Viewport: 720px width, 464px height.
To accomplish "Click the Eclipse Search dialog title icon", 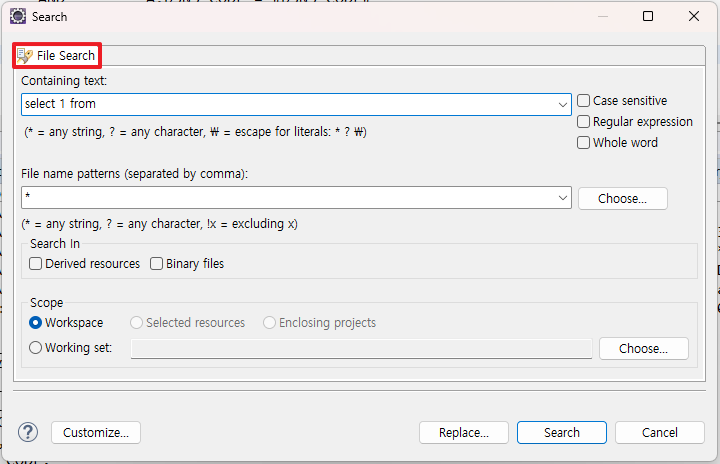I will click(18, 16).
